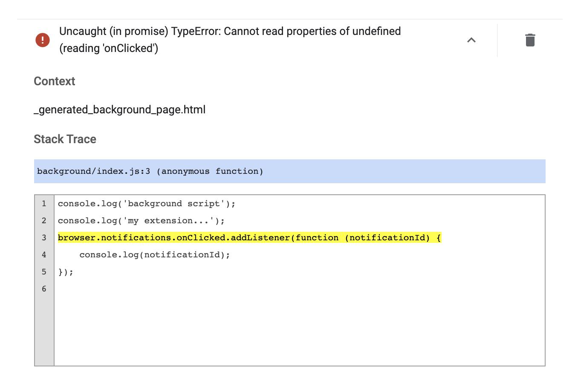This screenshot has height=392, width=578.
Task: Collapse the error details with the chevron
Action: pos(471,40)
